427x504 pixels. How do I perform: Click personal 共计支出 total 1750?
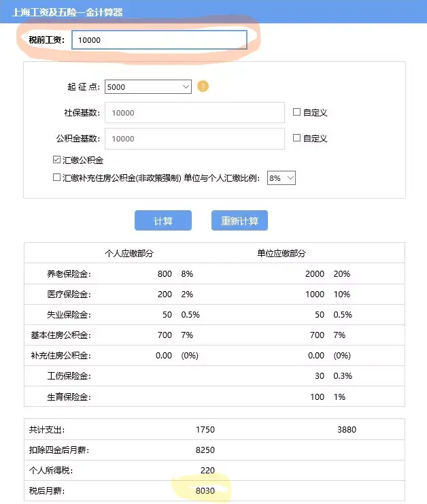205,430
